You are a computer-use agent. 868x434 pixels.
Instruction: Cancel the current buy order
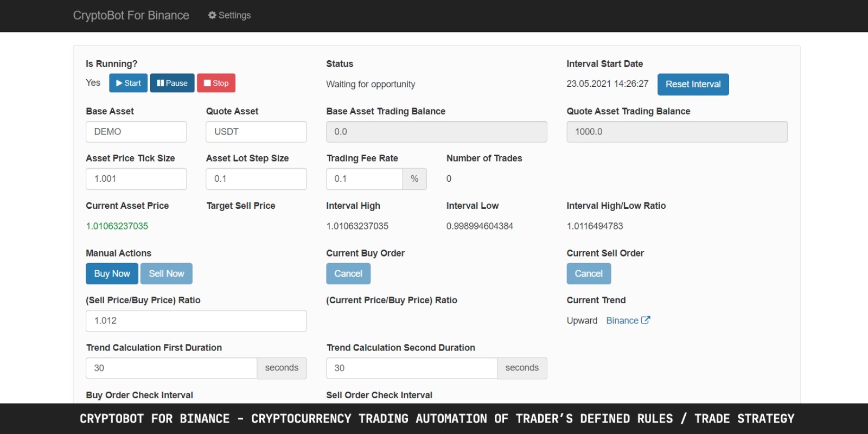tap(348, 273)
